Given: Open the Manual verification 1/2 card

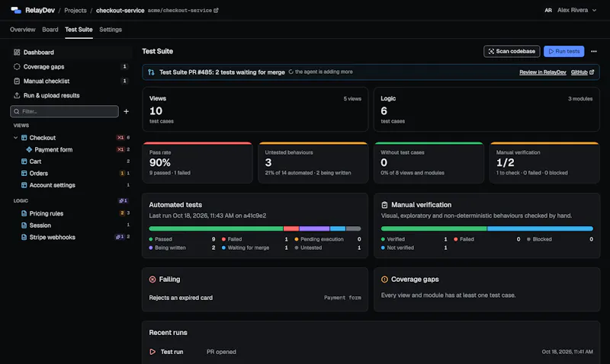Looking at the screenshot, I should point(544,163).
